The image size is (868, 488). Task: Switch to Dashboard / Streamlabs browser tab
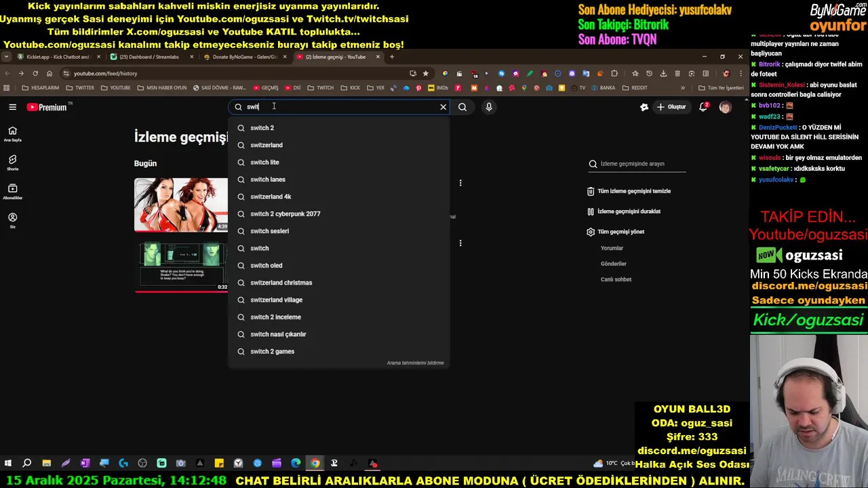tap(149, 57)
